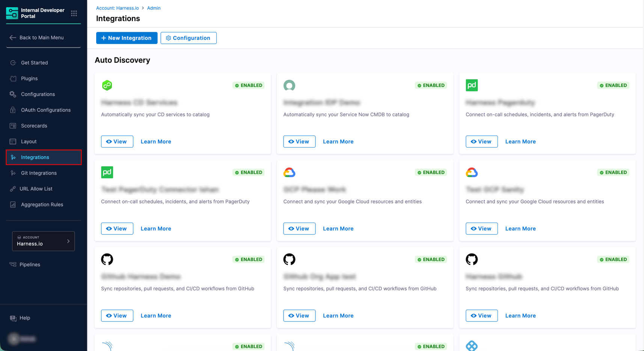Screen dimensions: 644x351
Task: Click the ServiceNow integration card icon
Action: tap(289, 86)
